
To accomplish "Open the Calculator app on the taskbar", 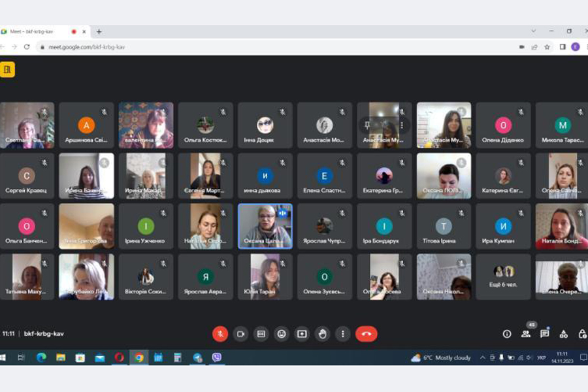I will 178,357.
